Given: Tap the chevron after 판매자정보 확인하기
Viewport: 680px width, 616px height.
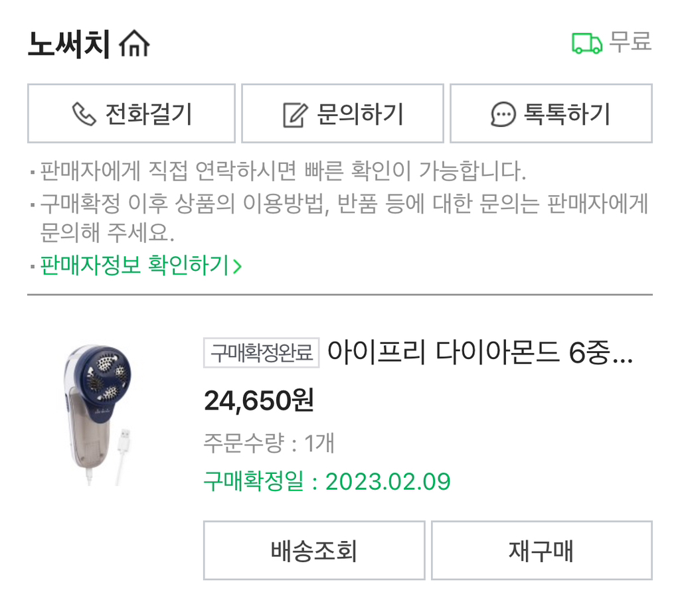Looking at the screenshot, I should pos(237,266).
